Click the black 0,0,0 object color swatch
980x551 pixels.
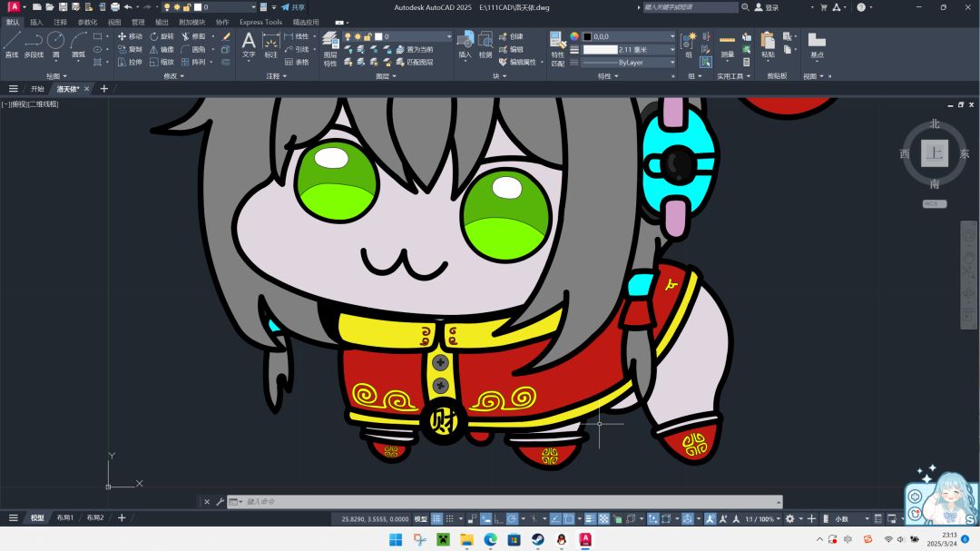point(587,36)
